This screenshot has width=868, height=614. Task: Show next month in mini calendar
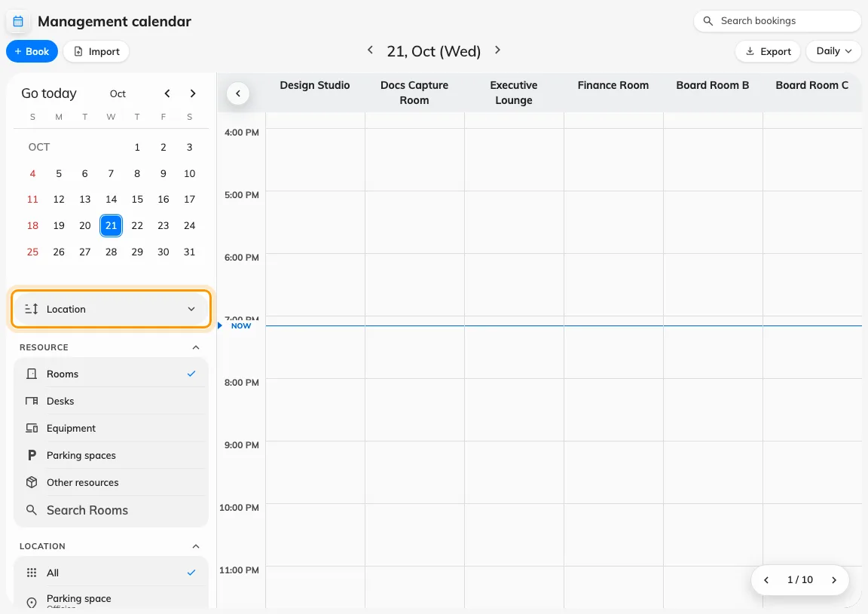[x=193, y=93]
